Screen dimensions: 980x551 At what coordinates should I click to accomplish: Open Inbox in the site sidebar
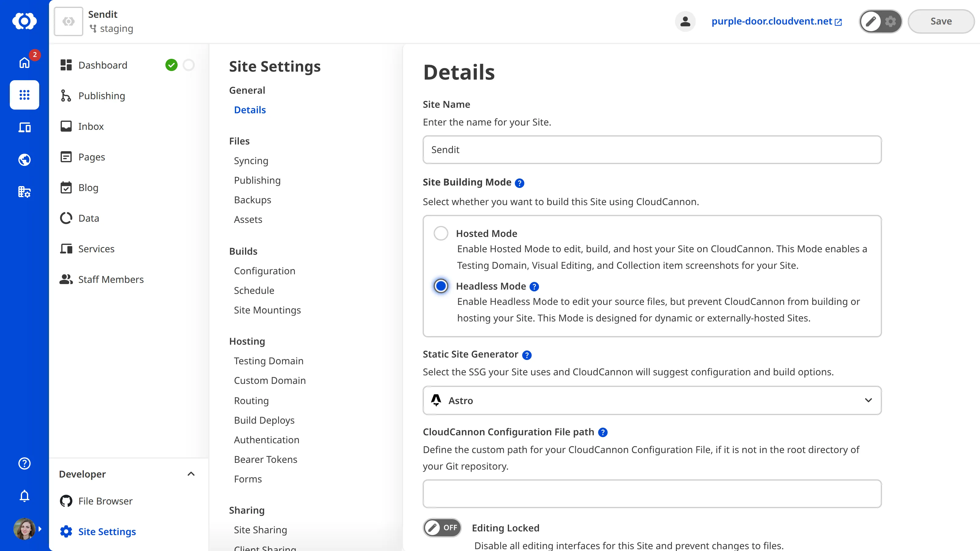pyautogui.click(x=91, y=126)
